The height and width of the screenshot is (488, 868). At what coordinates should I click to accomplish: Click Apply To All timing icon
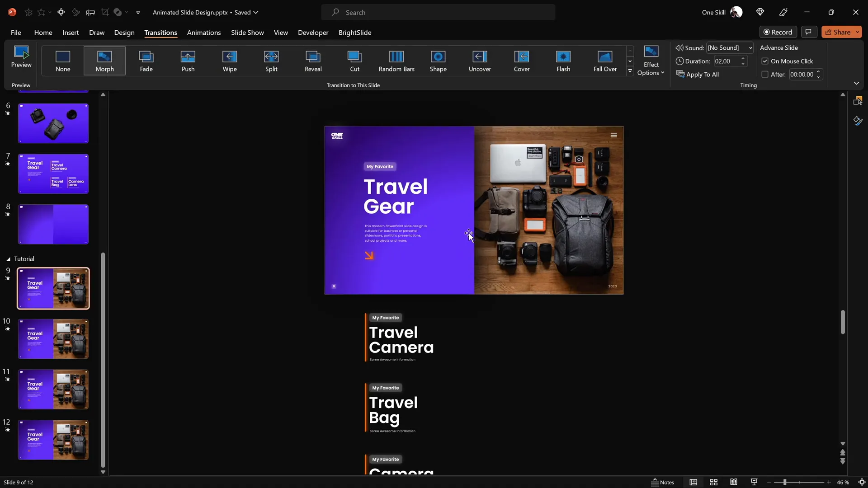coord(698,74)
